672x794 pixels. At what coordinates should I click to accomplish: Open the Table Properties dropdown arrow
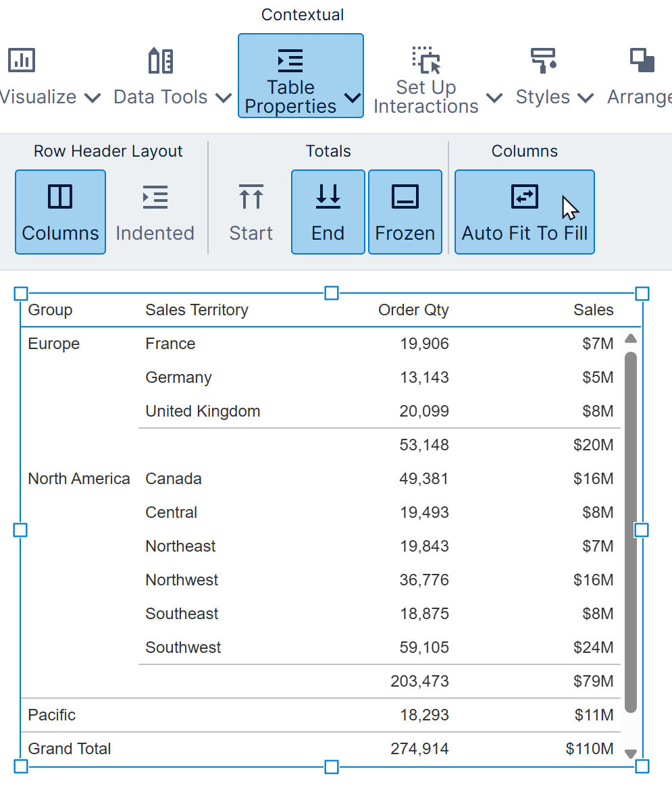click(x=351, y=97)
